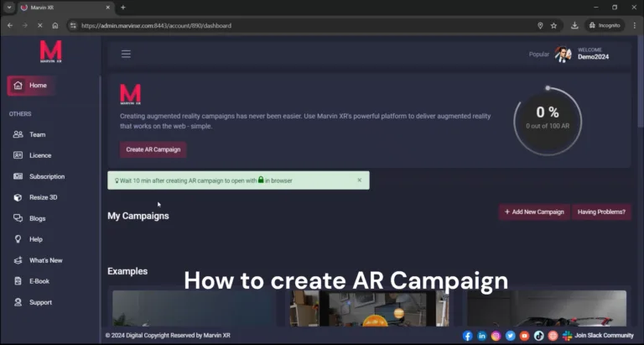
Task: Click the browser address bar
Action: point(304,25)
